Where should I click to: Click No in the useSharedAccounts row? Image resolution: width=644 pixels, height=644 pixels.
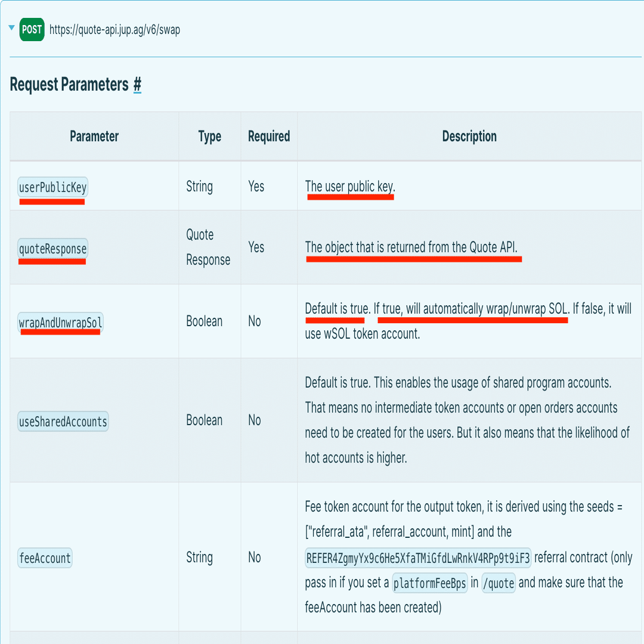click(254, 420)
